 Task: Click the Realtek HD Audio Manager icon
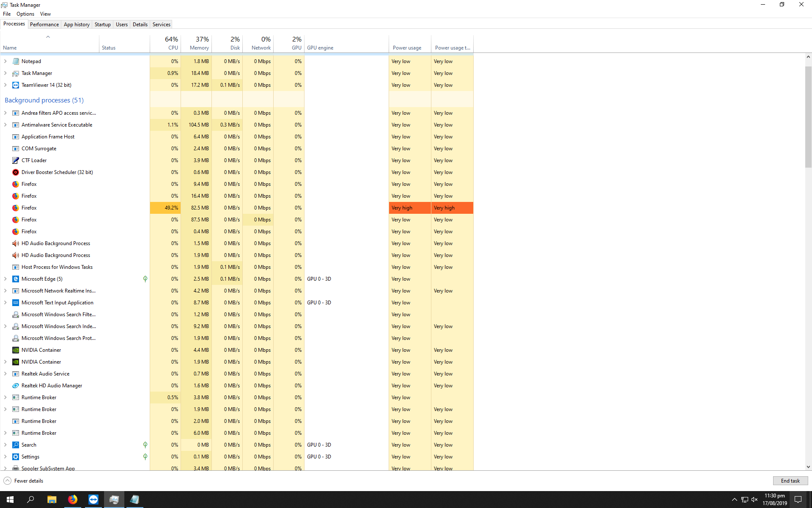pos(16,386)
